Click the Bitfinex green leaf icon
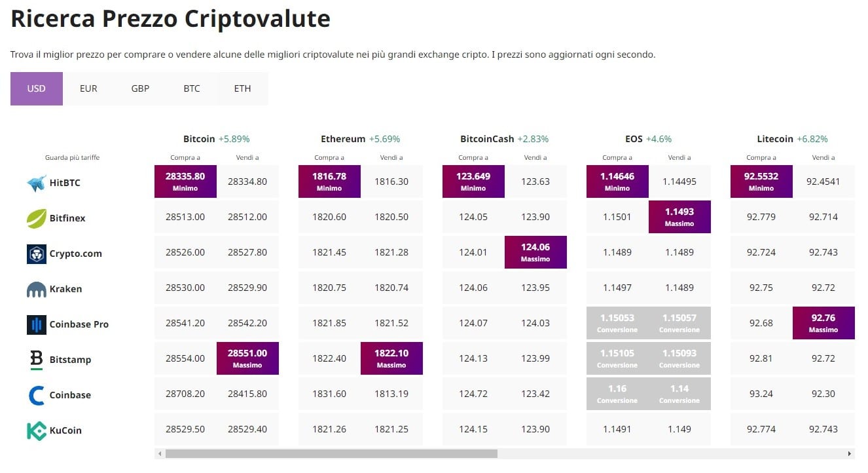 click(x=36, y=218)
